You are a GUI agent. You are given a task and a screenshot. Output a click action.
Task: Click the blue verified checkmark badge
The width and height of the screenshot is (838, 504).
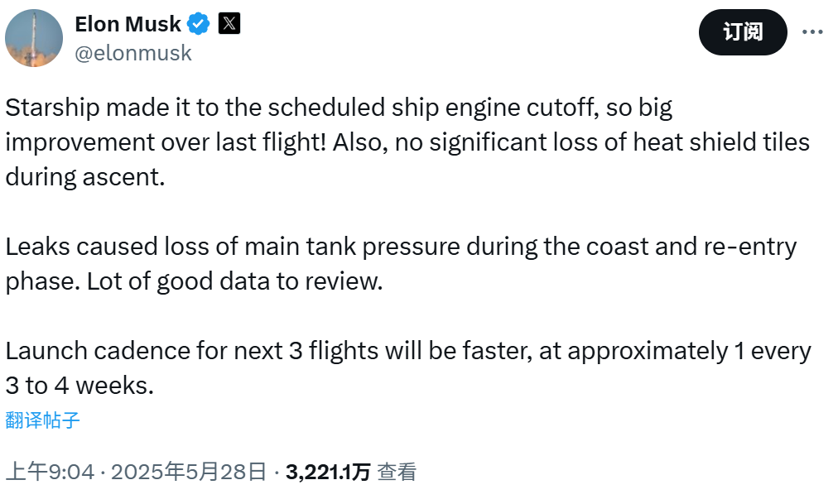199,25
